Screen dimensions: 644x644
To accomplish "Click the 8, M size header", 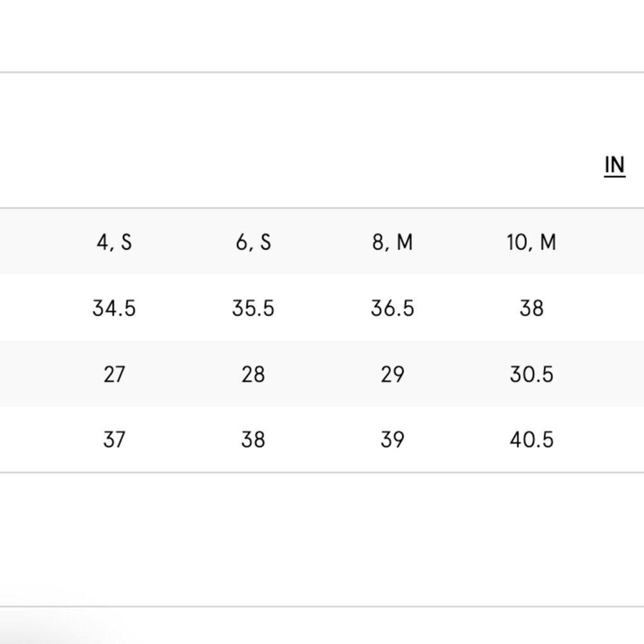I will (x=392, y=242).
